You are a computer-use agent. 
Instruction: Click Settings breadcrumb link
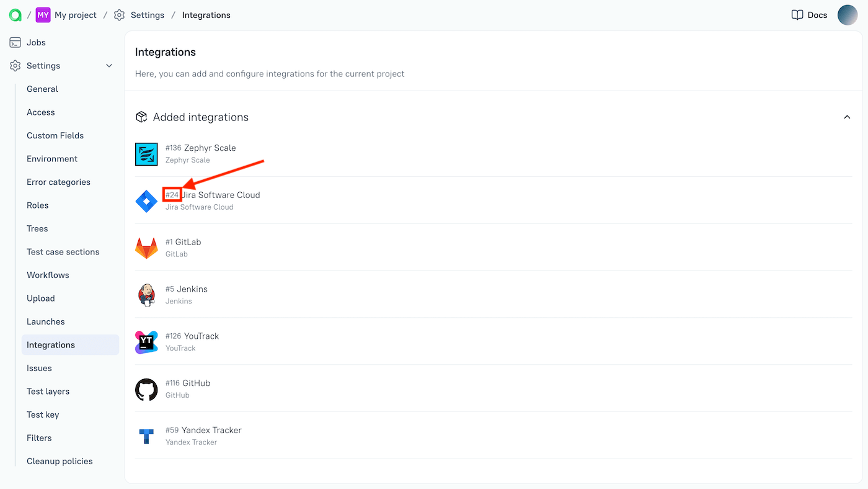coord(148,15)
